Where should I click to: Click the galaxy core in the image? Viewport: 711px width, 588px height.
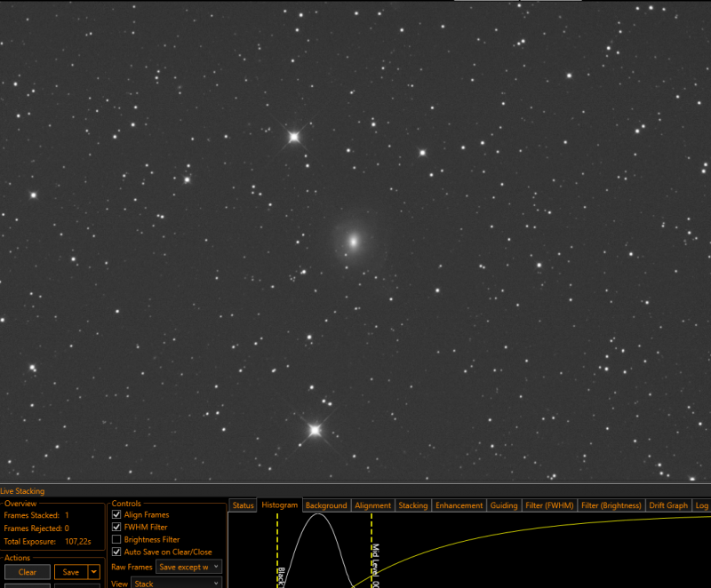click(354, 242)
